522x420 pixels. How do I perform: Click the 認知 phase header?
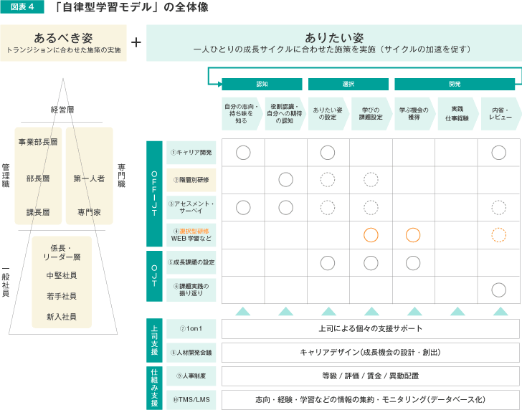pos(262,84)
